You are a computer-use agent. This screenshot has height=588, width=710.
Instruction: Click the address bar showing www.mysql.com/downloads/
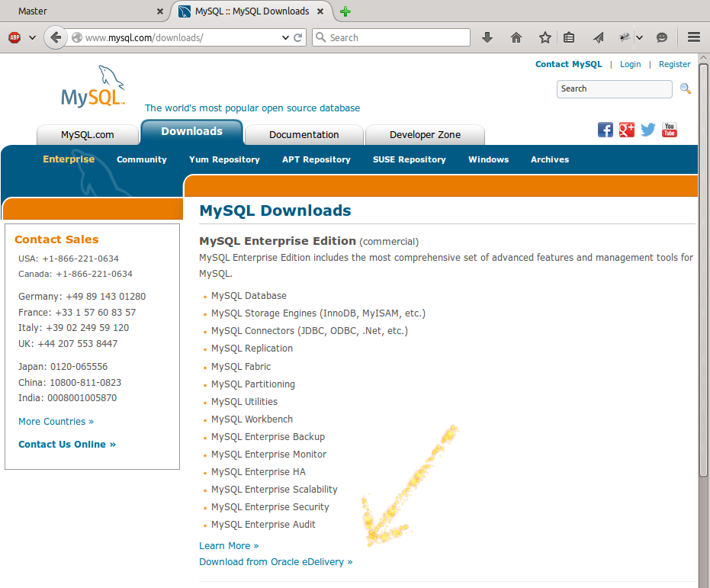(182, 37)
